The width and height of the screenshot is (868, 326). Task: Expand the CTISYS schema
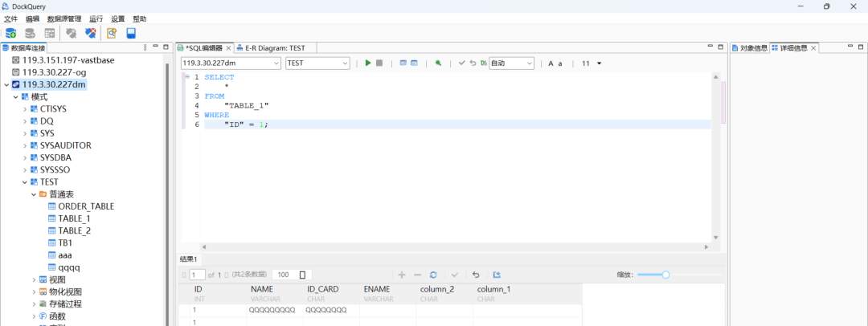[x=25, y=109]
